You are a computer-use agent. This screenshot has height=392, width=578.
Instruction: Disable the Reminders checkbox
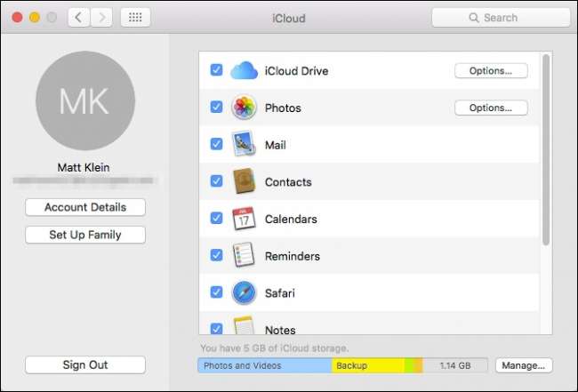(x=216, y=255)
